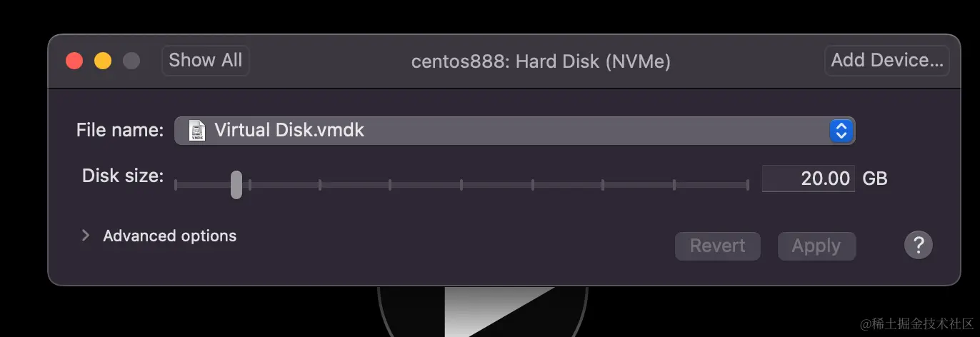Image resolution: width=980 pixels, height=337 pixels.
Task: Open the Add Device... panel
Action: coord(887,61)
